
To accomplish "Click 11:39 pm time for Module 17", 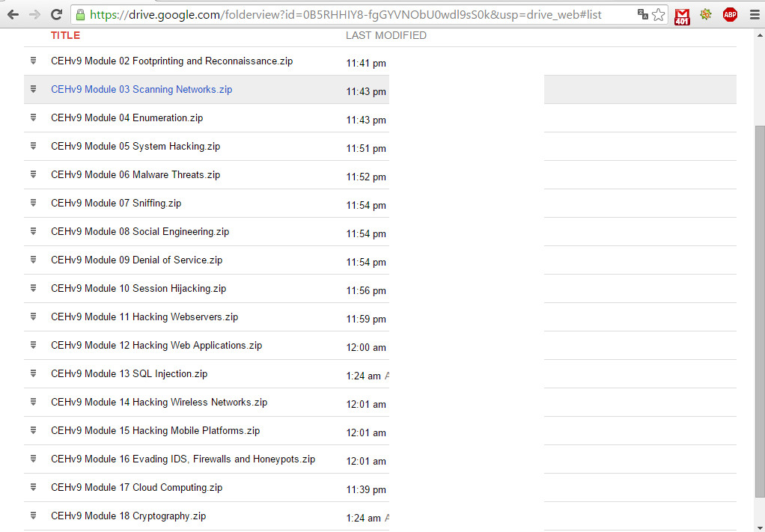I will click(366, 489).
